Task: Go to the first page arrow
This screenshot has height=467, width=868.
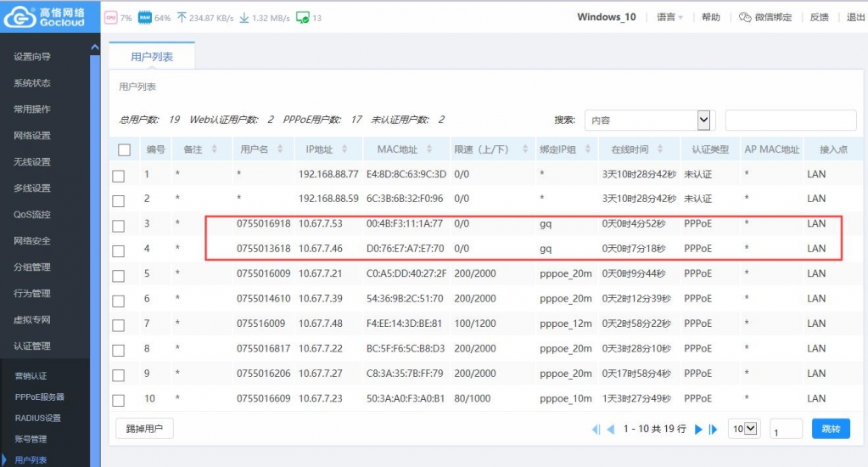Action: click(596, 429)
